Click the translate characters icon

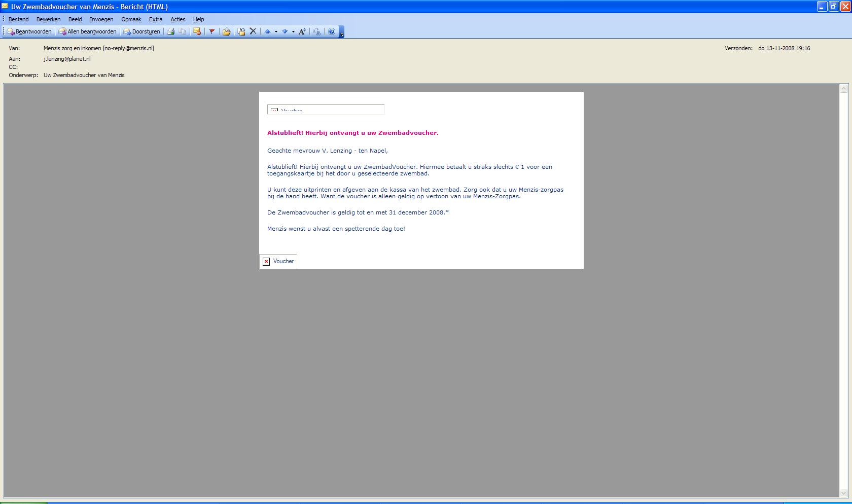pyautogui.click(x=316, y=31)
